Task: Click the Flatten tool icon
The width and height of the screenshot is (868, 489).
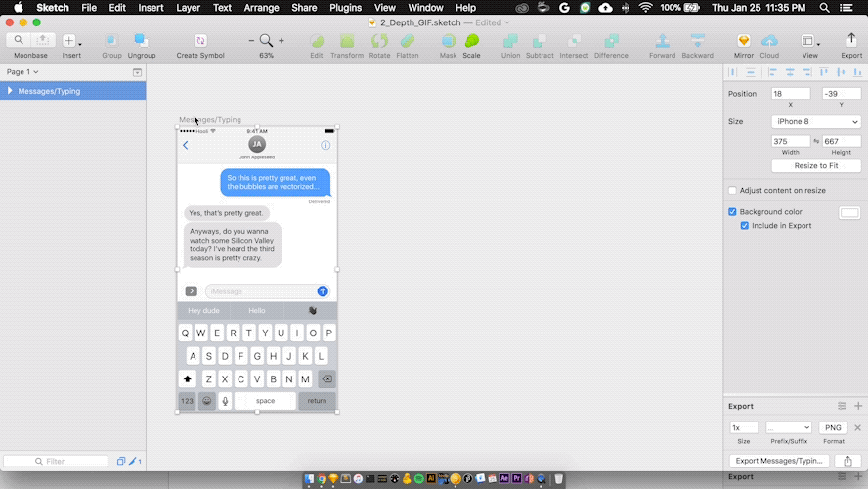Action: pos(408,41)
